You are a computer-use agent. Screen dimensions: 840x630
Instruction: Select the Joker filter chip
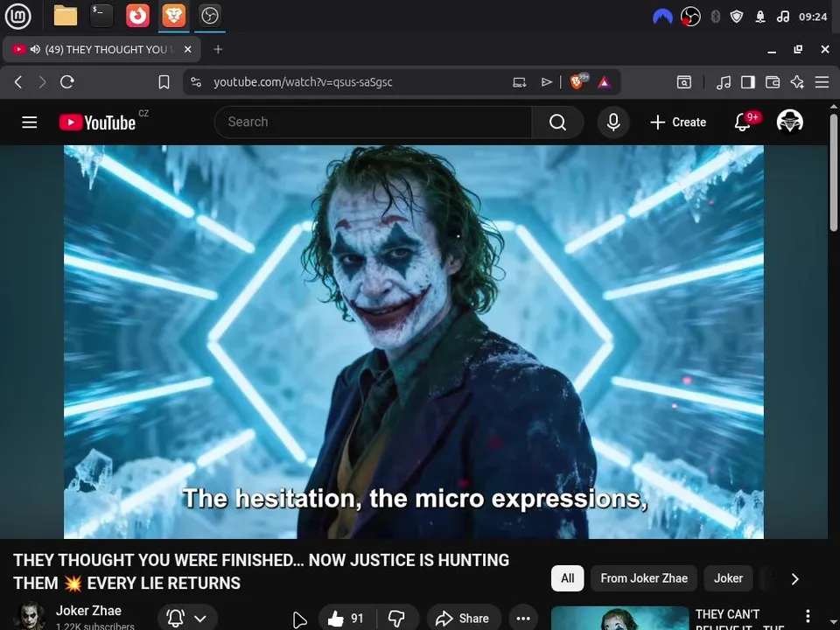pos(728,578)
